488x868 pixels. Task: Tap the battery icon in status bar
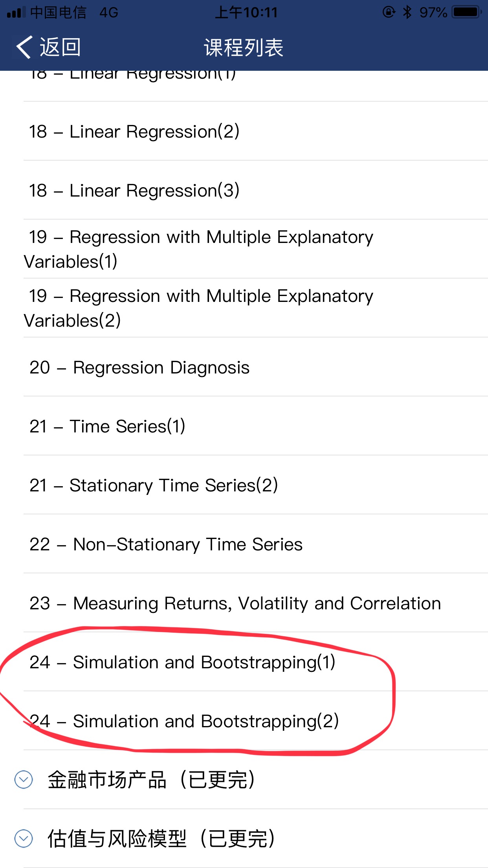point(466,12)
